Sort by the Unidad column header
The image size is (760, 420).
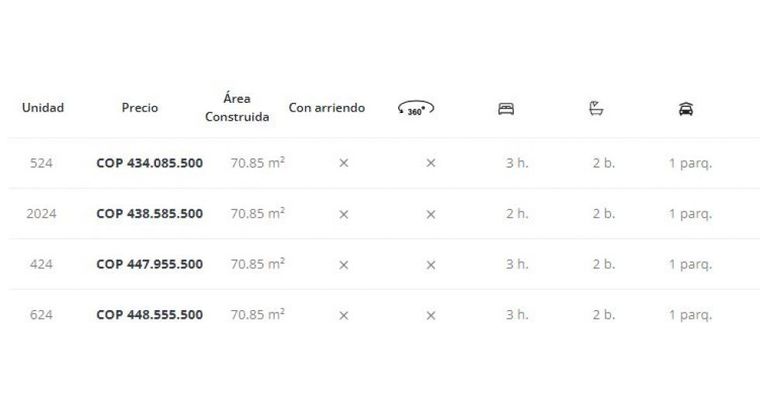[x=43, y=108]
